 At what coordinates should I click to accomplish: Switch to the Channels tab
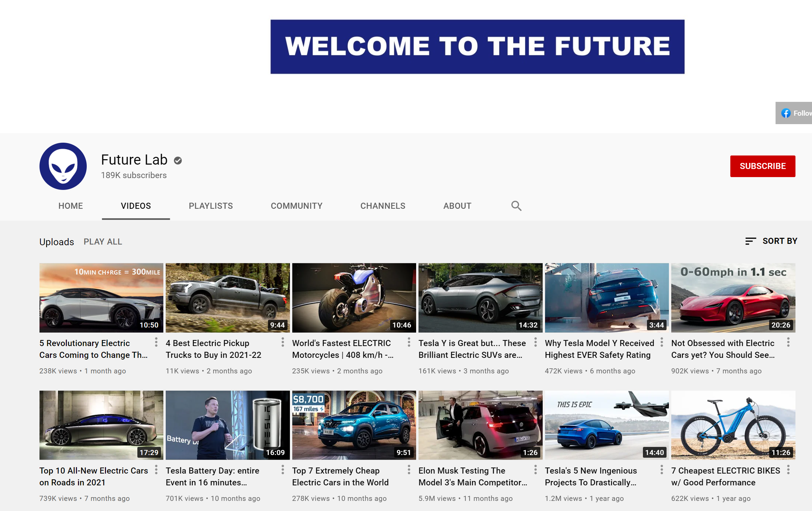(x=383, y=206)
